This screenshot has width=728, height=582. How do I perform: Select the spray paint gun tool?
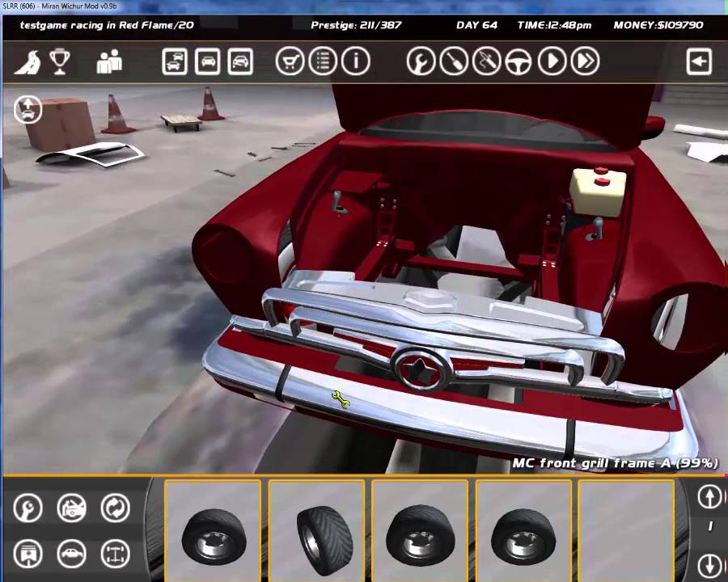point(487,61)
